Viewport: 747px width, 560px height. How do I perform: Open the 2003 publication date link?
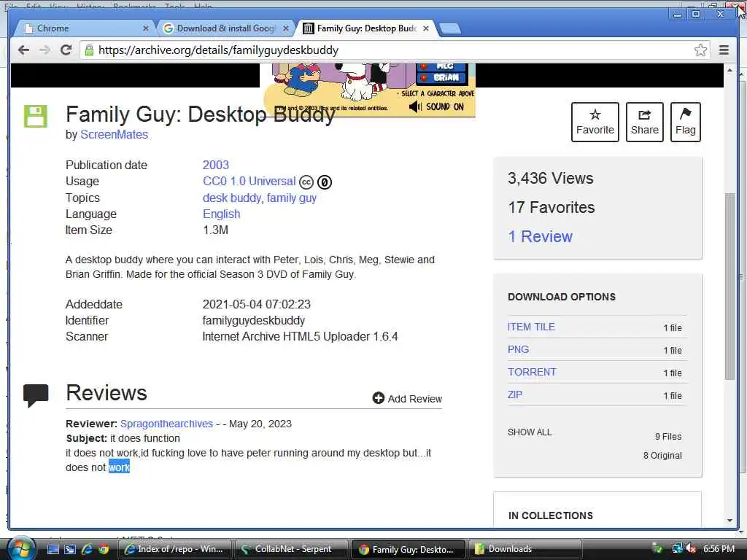tap(216, 166)
